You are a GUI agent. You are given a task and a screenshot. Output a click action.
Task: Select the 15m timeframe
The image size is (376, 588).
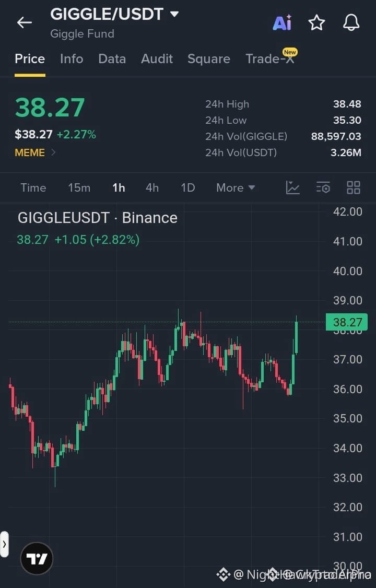[x=79, y=187]
